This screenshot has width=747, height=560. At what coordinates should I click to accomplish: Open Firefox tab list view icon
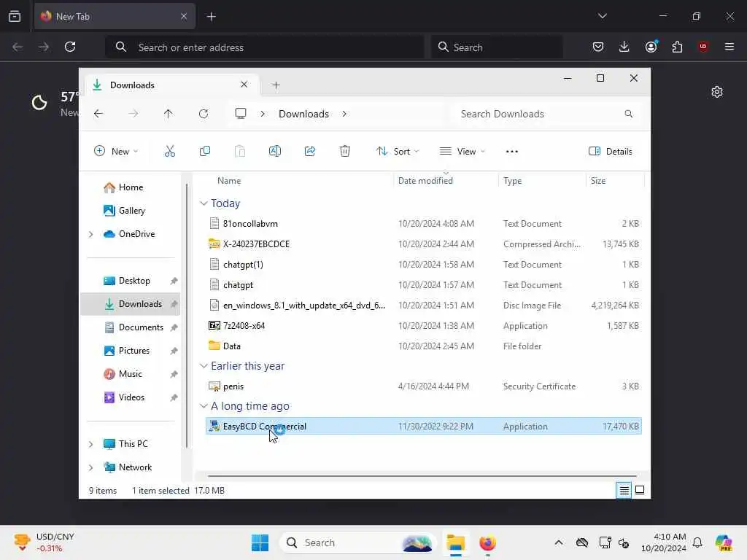15,16
